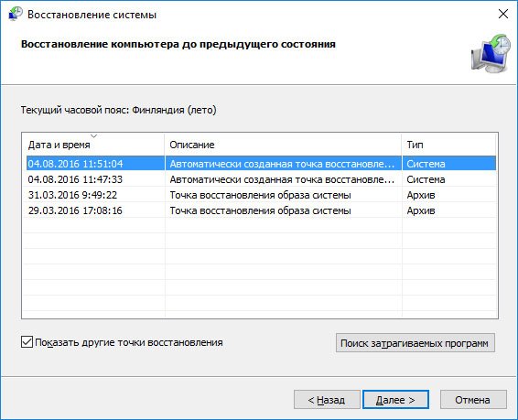Click the sort arrow above 'Дата и время'

click(x=94, y=136)
